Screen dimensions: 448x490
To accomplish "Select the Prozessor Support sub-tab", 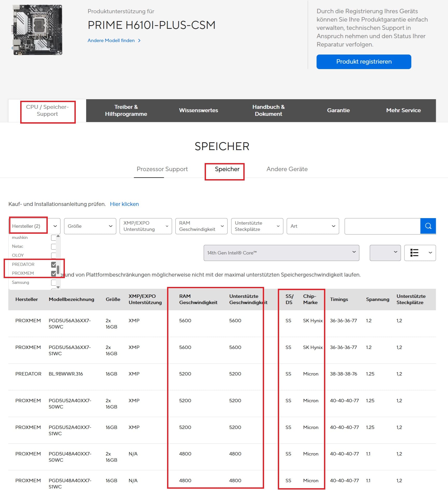I will (x=162, y=169).
